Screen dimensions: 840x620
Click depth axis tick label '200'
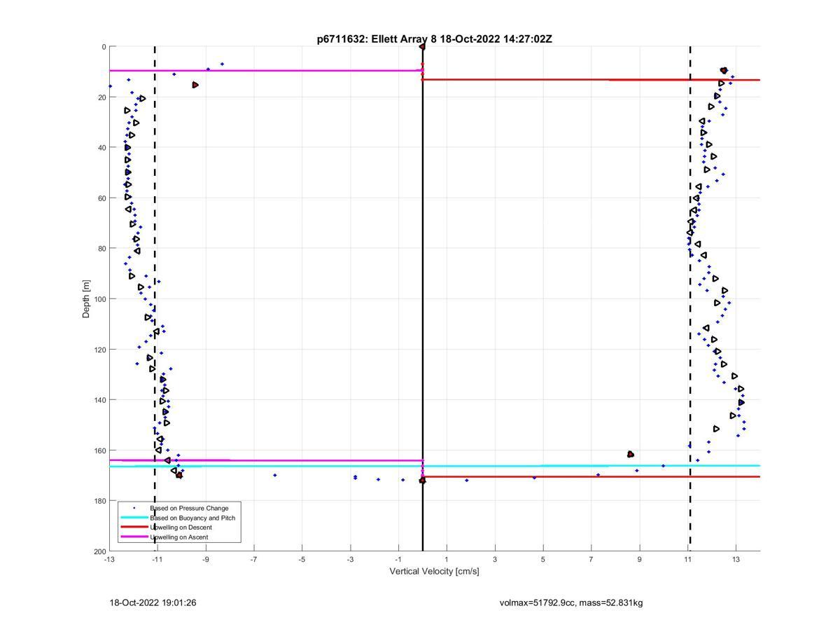coord(99,551)
